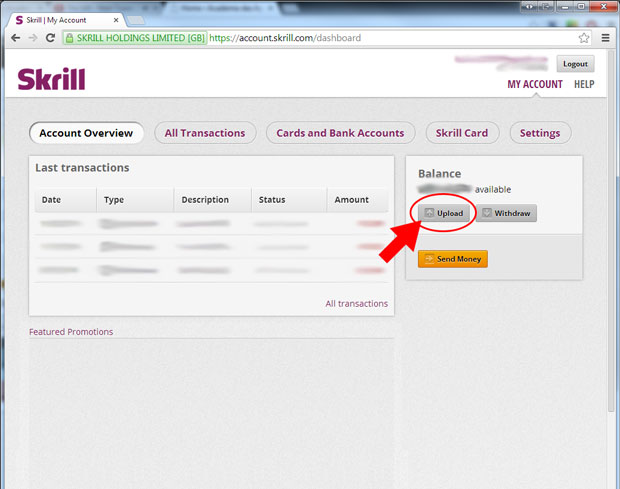This screenshot has height=489, width=620.
Task: Bookmark page with the star icon
Action: pos(584,38)
